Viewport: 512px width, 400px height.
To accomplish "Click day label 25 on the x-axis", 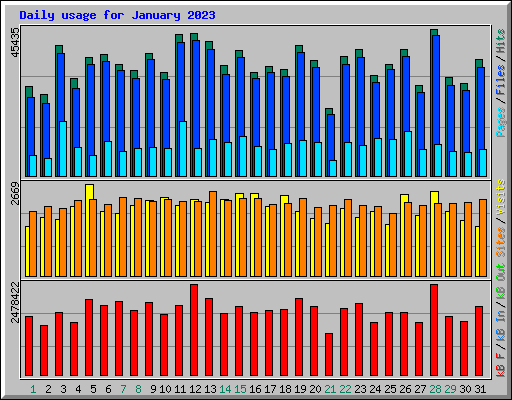I will (390, 389).
